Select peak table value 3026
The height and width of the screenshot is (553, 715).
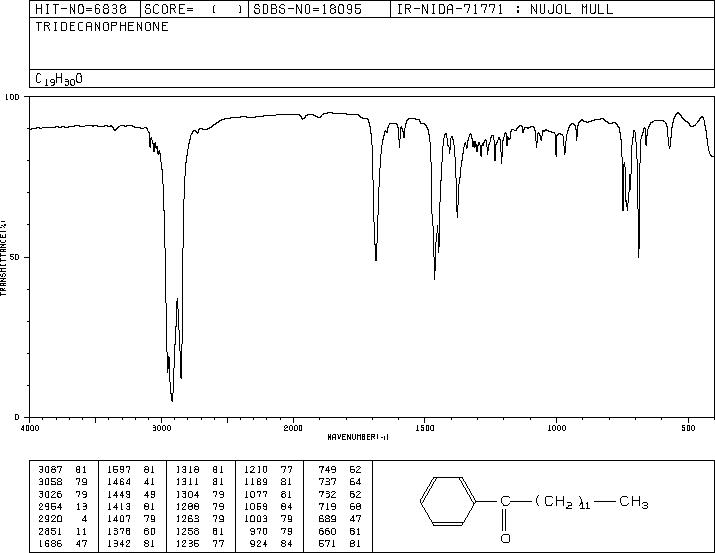click(50, 494)
